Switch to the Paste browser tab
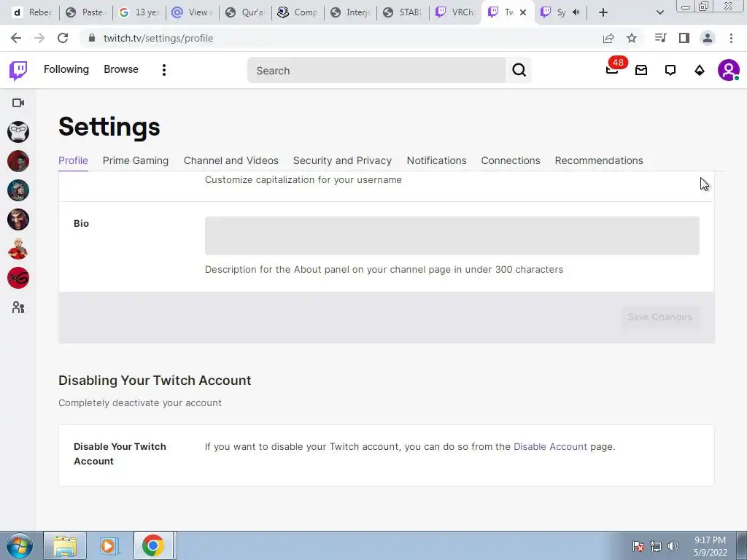 86,12
